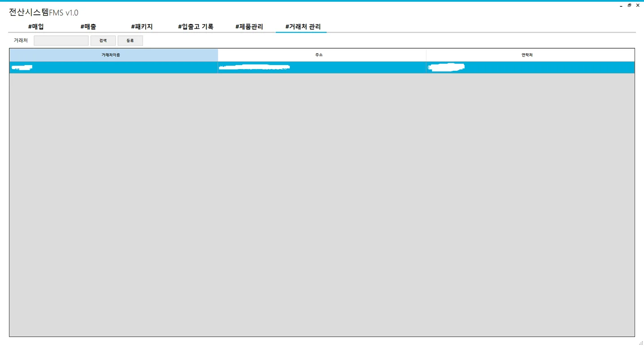Select the highlighted blue customer row
This screenshot has width=644, height=346.
point(322,68)
